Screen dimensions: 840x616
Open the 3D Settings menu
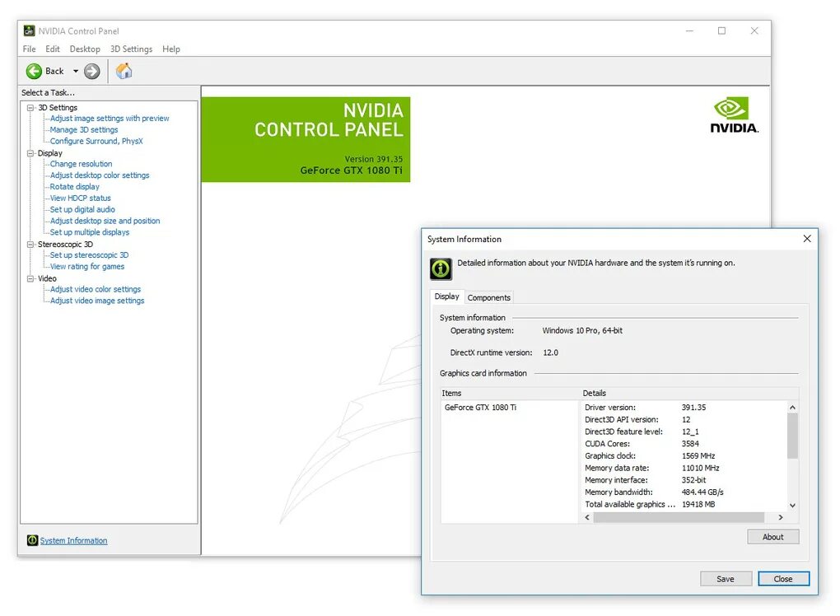pyautogui.click(x=131, y=49)
